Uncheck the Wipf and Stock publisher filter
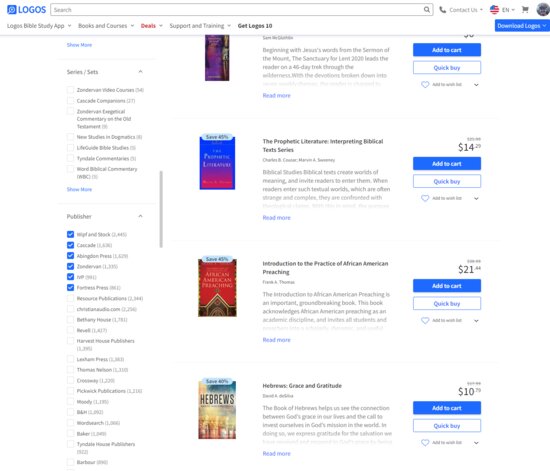This screenshot has width=550, height=471. 71,234
